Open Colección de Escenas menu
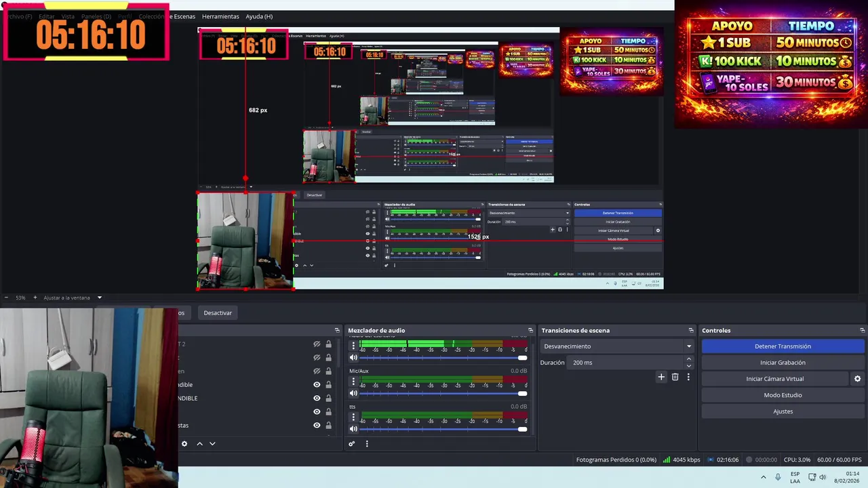868x488 pixels. click(x=167, y=16)
